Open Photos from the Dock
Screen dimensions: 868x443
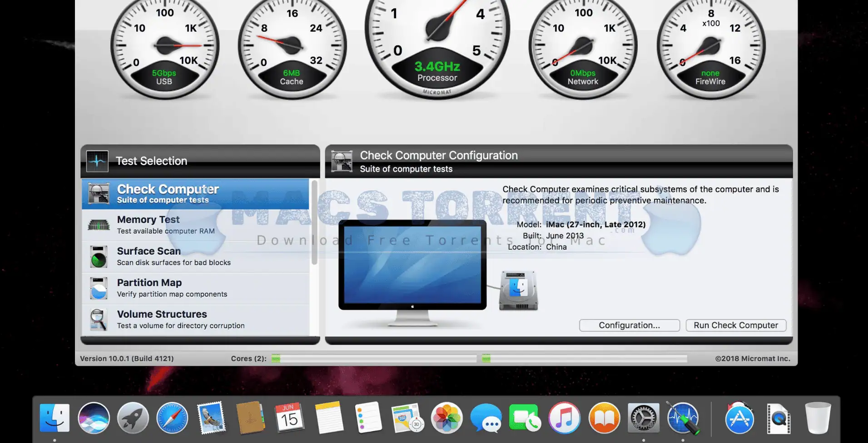[x=447, y=418]
